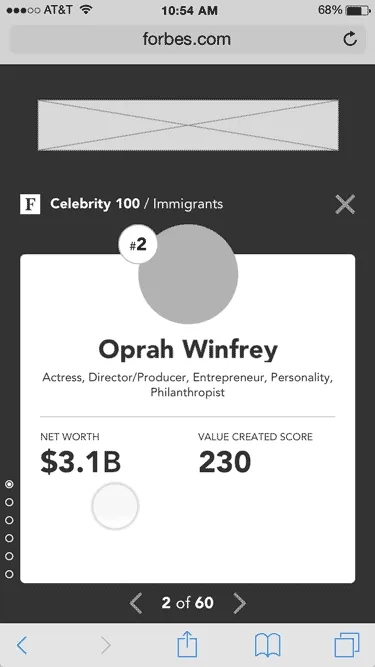The height and width of the screenshot is (667, 375).
Task: Go to the previous card with the left chevron
Action: pos(136,603)
